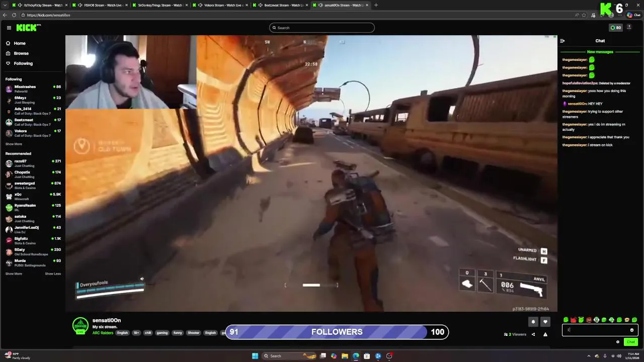
Task: Open Ads_2414 channel in following list
Action: [x=33, y=111]
